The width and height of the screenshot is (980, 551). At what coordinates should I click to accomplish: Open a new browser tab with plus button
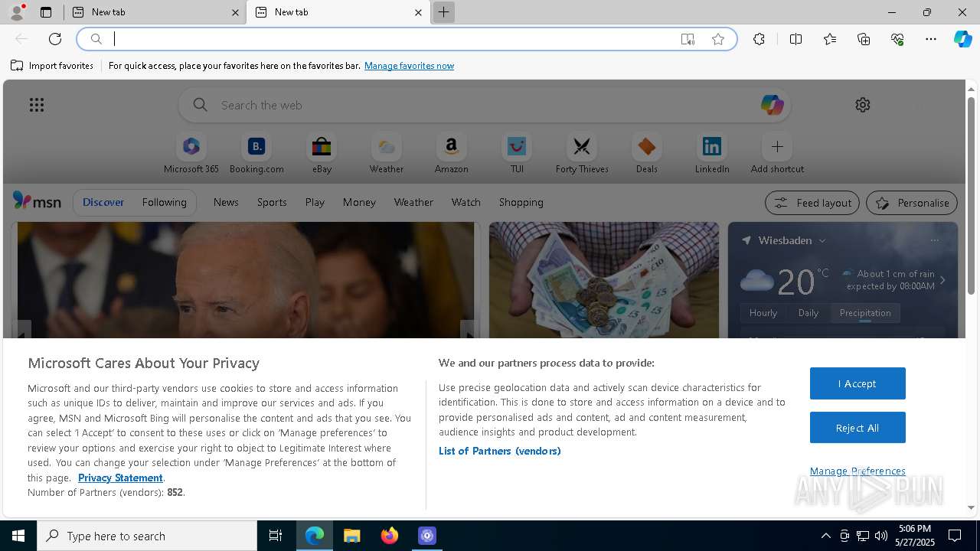[443, 12]
